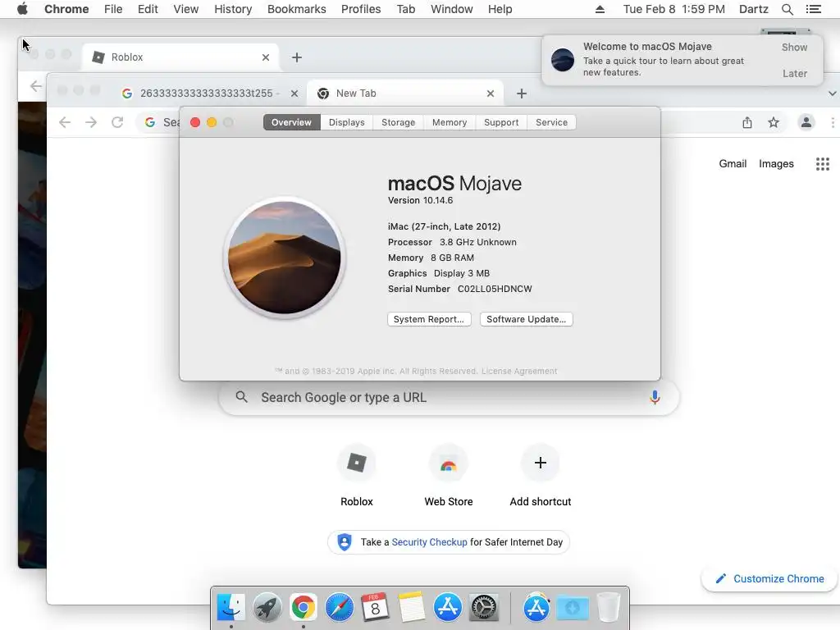Open Finder from the dock
Screen dimensions: 840x630
(x=231, y=608)
